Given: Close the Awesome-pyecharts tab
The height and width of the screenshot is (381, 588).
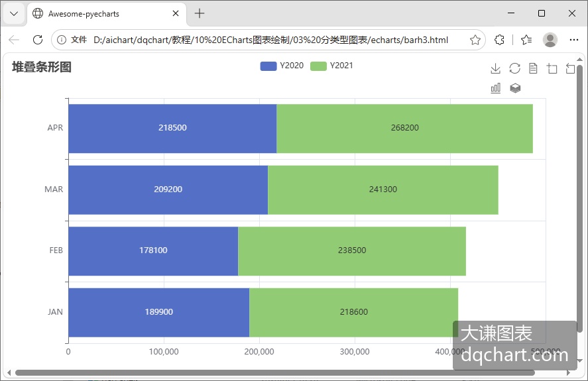Looking at the screenshot, I should coord(176,13).
